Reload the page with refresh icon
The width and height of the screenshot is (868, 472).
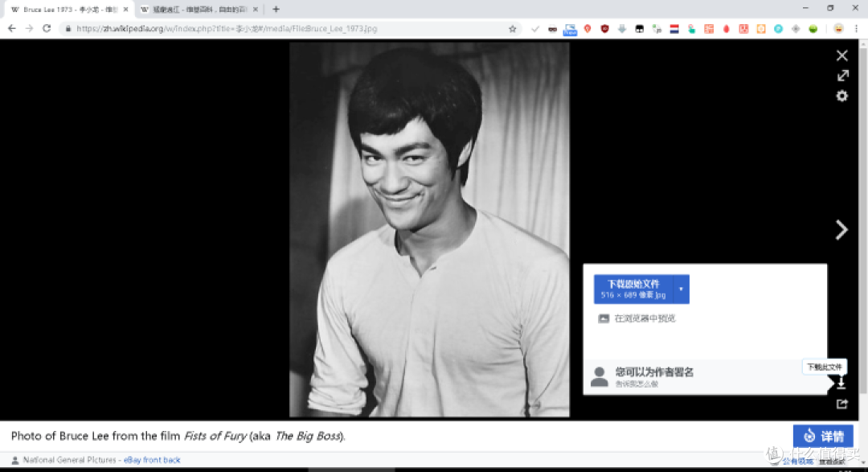coord(47,29)
